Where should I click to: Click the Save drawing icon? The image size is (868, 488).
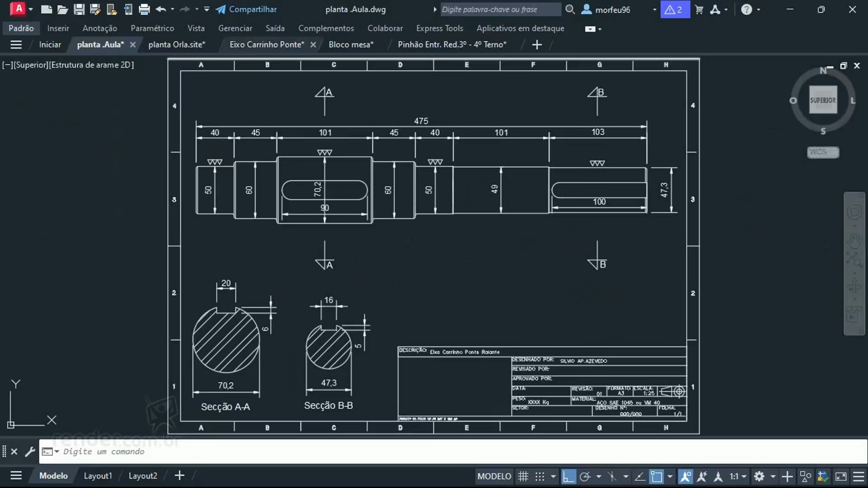79,9
